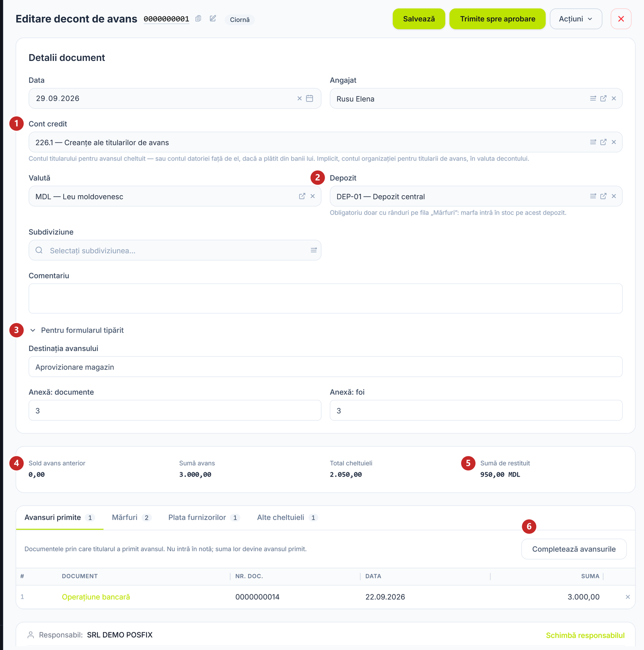Viewport: 644px width, 650px height.
Task: Open calendar picker in Data field
Action: 310,98
